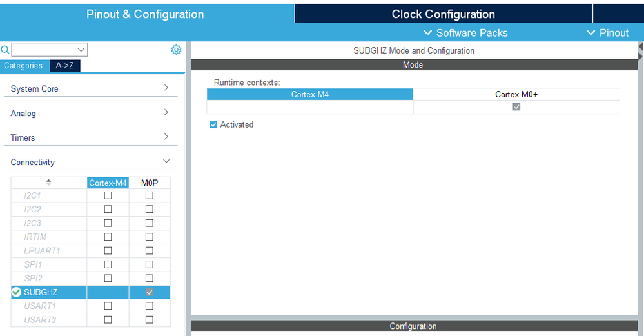
Task: Focus the peripheral search input field
Action: [44, 50]
